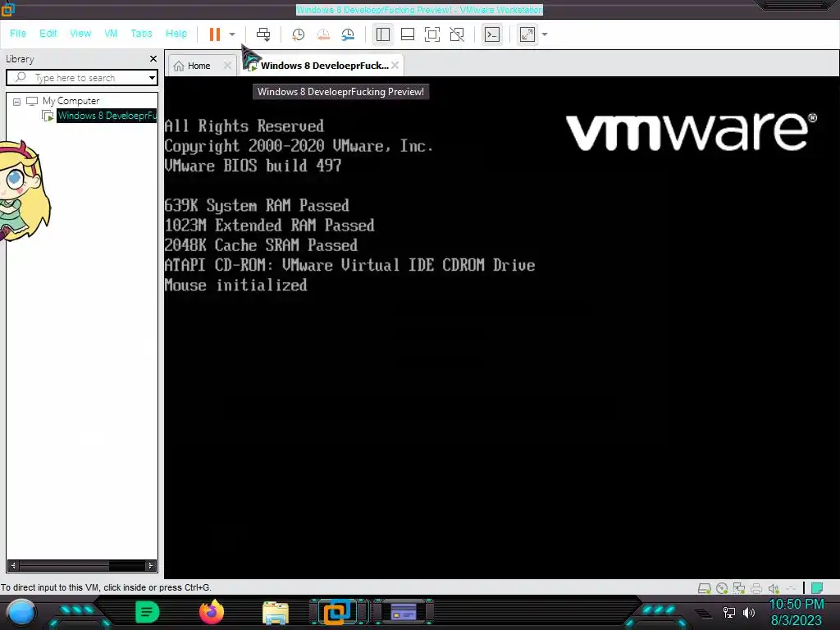
Task: Open the green notes taskbar app
Action: point(148,612)
